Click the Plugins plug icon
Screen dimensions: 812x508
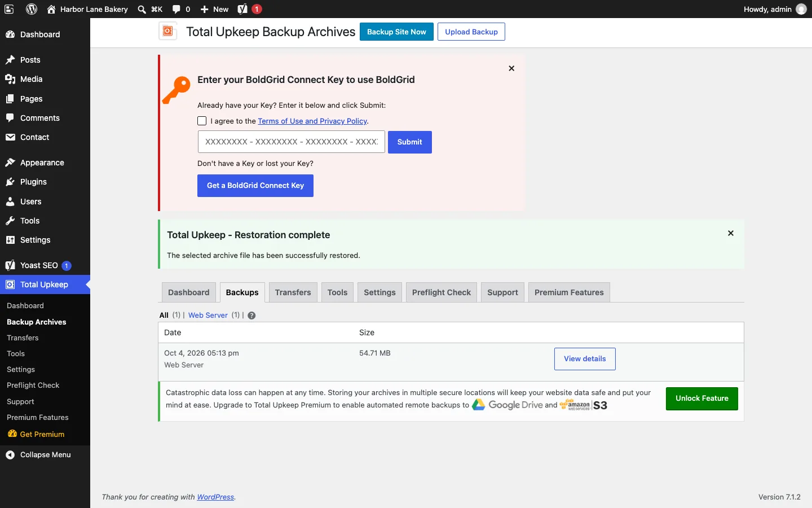point(10,182)
